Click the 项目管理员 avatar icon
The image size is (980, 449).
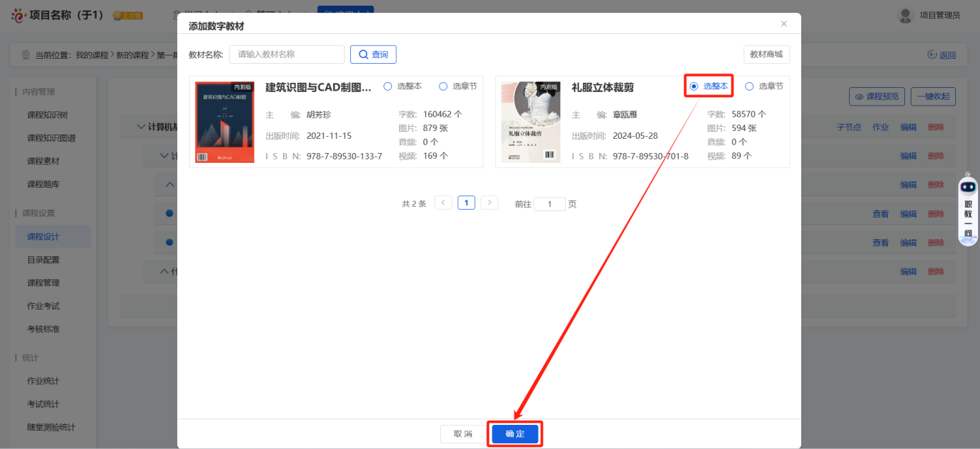[906, 15]
